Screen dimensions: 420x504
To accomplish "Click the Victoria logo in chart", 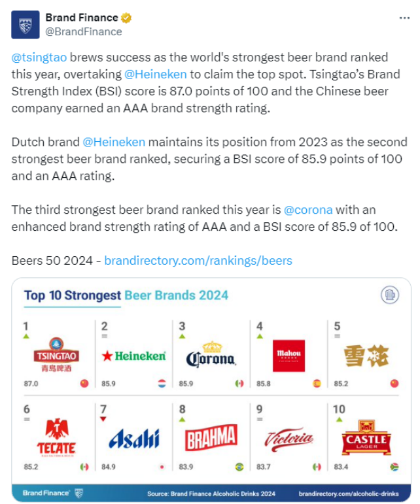I will click(x=289, y=438).
